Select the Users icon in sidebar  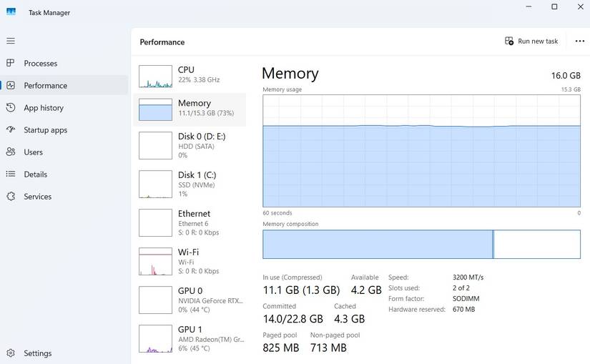click(x=11, y=152)
